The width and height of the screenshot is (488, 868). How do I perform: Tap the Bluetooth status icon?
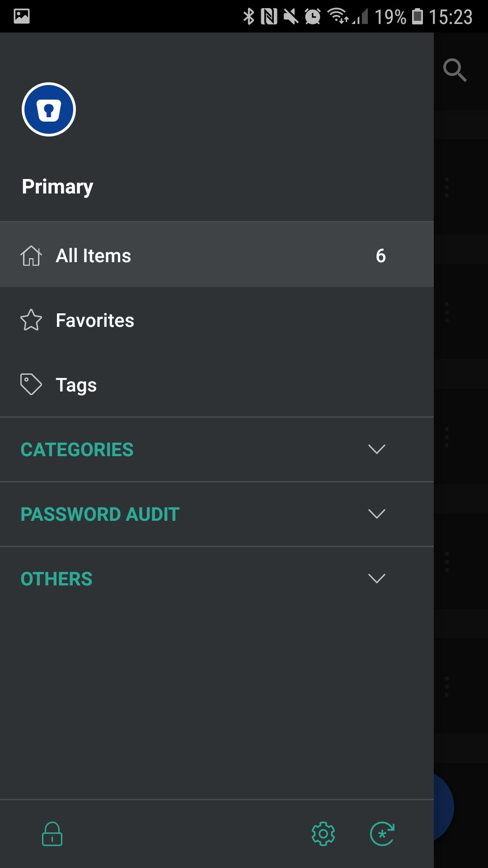click(249, 15)
